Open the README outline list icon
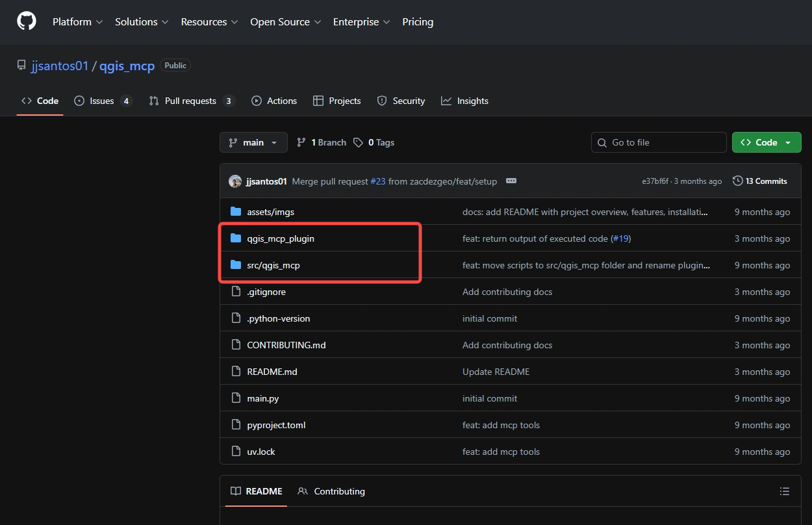Screen dimensions: 812x525 [785, 491]
